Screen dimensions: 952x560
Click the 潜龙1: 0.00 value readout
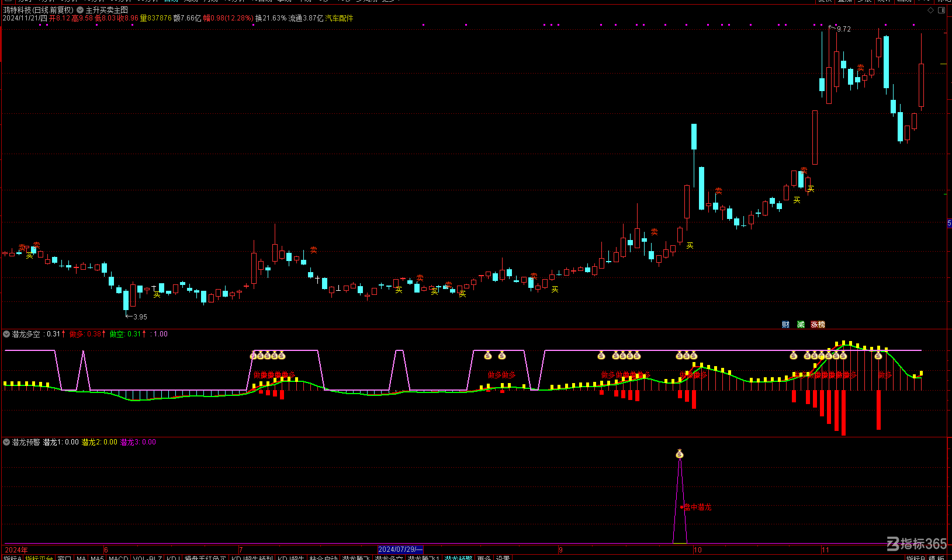coord(61,442)
